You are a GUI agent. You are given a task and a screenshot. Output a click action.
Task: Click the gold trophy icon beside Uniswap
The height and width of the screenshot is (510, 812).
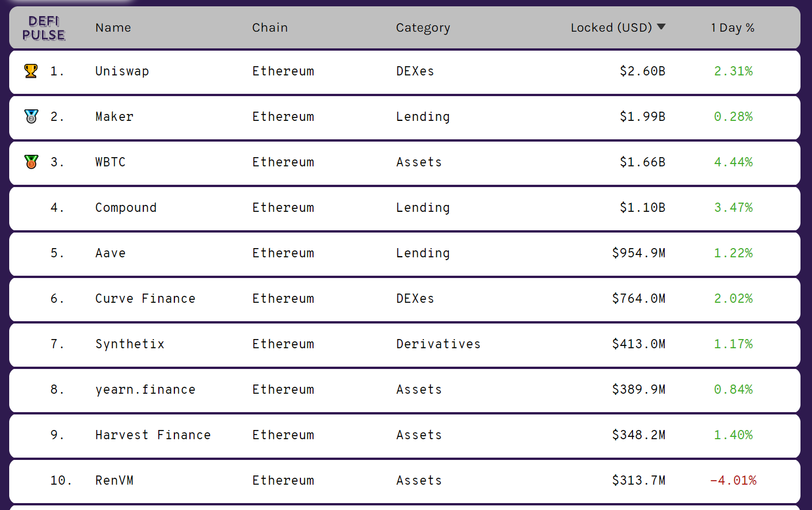[x=31, y=71]
